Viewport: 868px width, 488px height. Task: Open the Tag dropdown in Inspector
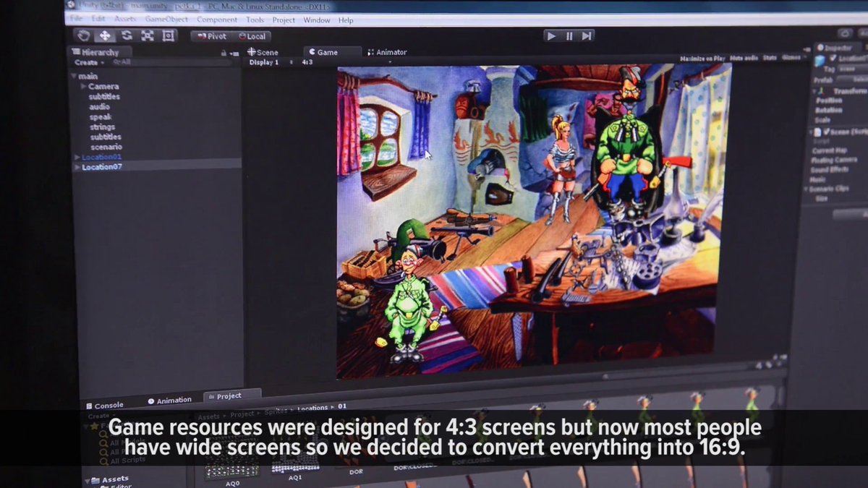(x=852, y=69)
